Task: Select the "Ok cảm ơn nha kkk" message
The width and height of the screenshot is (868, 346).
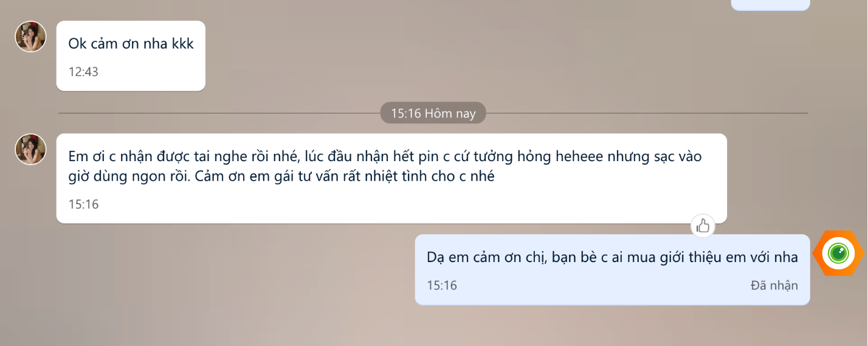Action: (x=131, y=56)
